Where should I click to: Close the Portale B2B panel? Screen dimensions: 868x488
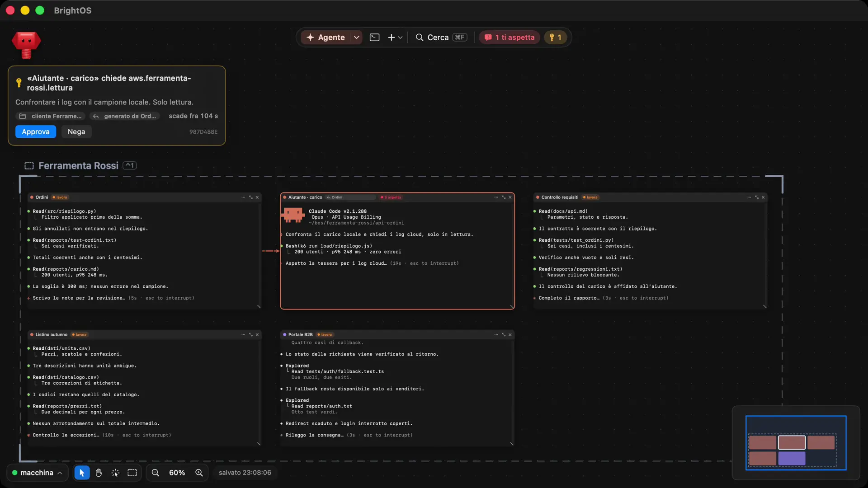[510, 335]
